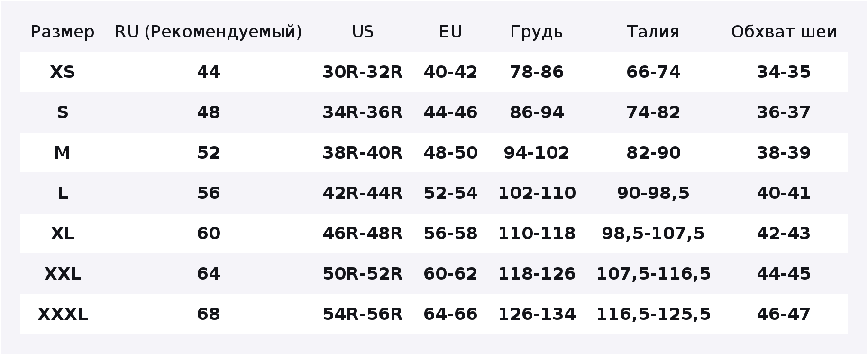The image size is (868, 355).
Task: Click US value 54R-56R
Action: [x=363, y=314]
